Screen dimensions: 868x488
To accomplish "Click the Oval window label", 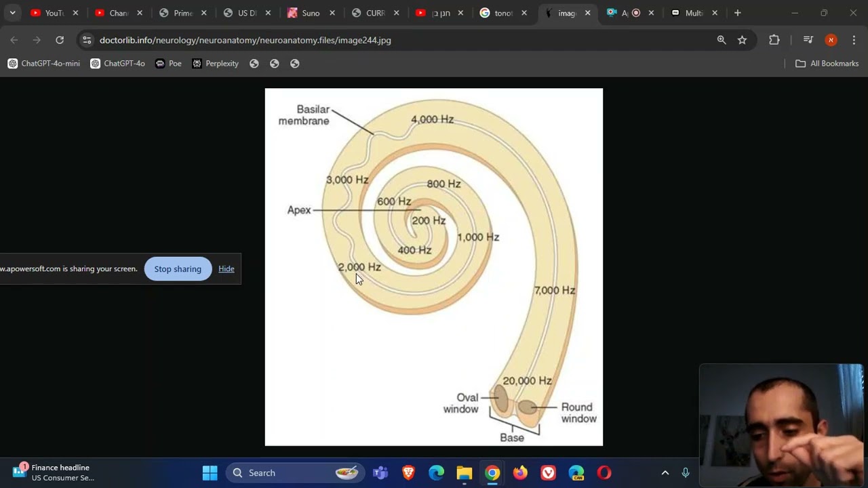I will 461,403.
